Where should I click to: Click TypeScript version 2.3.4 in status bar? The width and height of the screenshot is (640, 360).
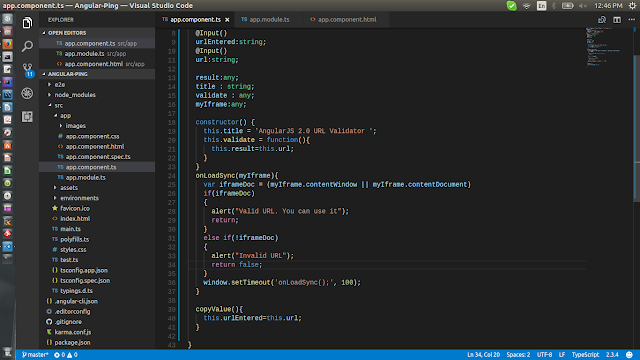pyautogui.click(x=612, y=355)
